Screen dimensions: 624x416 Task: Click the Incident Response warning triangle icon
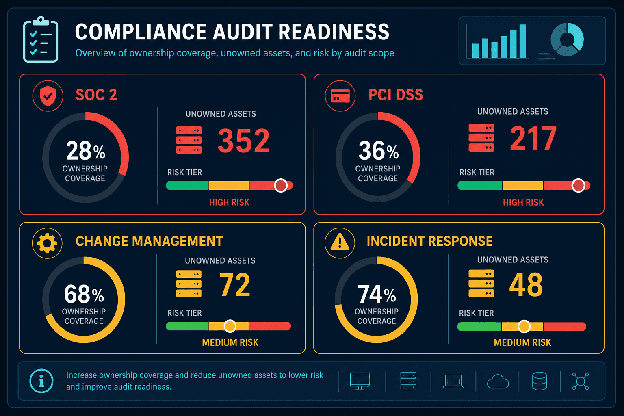[340, 242]
